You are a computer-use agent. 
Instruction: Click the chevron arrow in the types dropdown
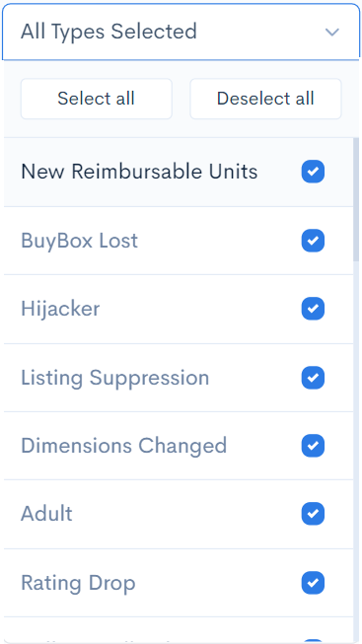click(x=331, y=32)
